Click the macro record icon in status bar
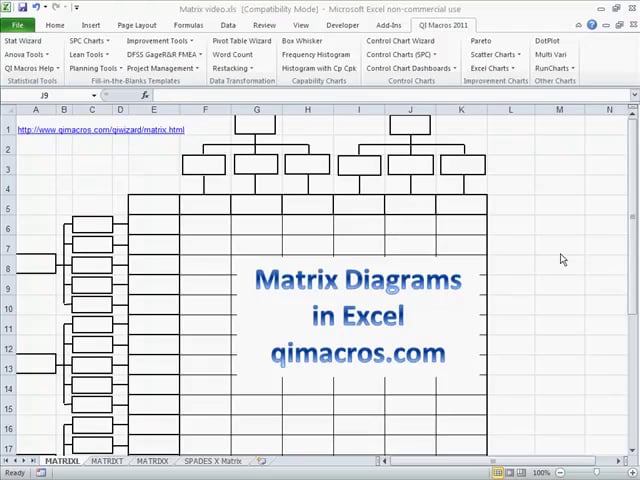640x480 pixels. coord(40,473)
